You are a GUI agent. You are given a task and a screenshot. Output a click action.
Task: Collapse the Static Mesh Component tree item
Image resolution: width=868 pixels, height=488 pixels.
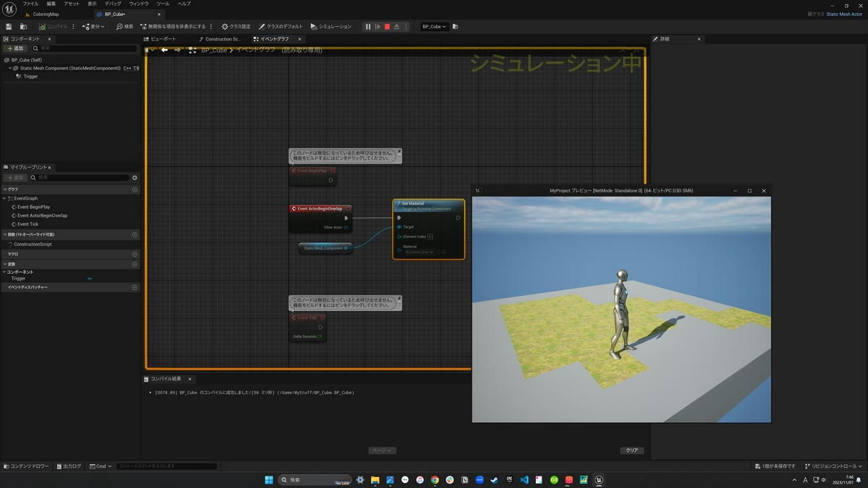pos(11,68)
